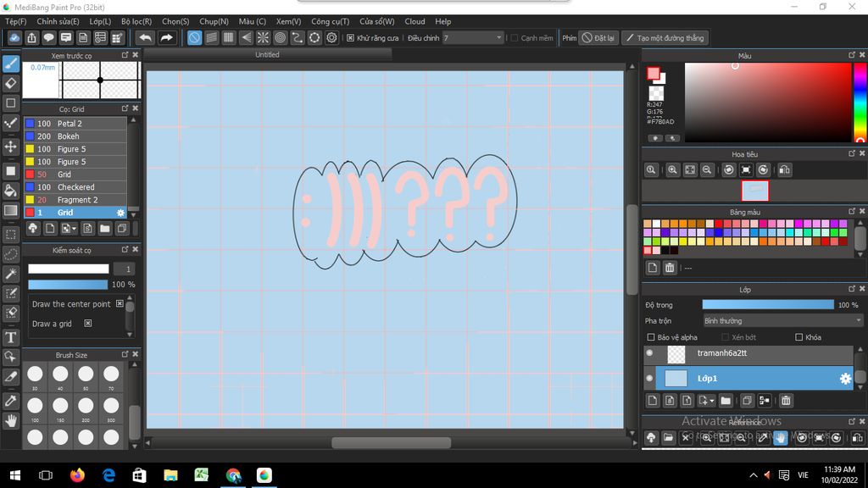The image size is (868, 488).
Task: Toggle the Khử răng cưa checkbox
Action: 350,37
